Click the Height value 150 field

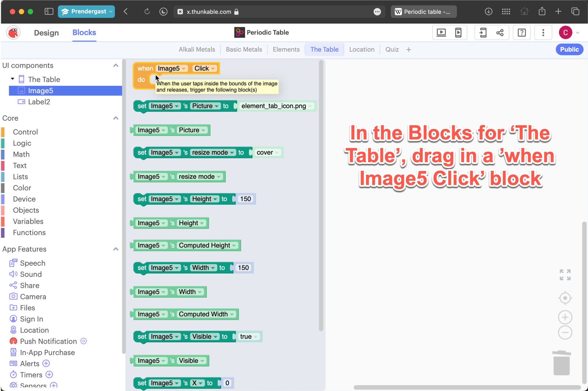245,199
